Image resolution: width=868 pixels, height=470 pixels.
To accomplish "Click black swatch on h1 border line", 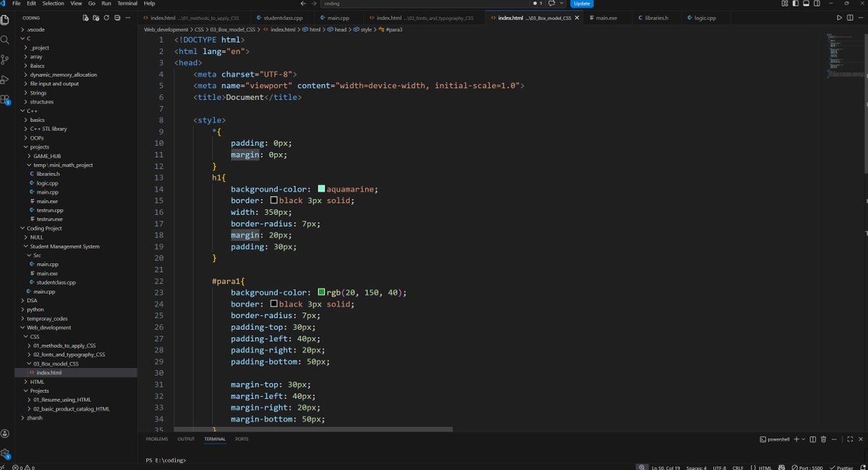I will [x=273, y=200].
